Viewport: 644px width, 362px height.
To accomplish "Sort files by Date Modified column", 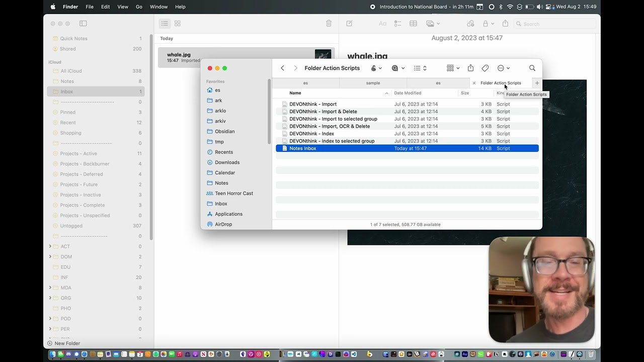I will pyautogui.click(x=408, y=93).
